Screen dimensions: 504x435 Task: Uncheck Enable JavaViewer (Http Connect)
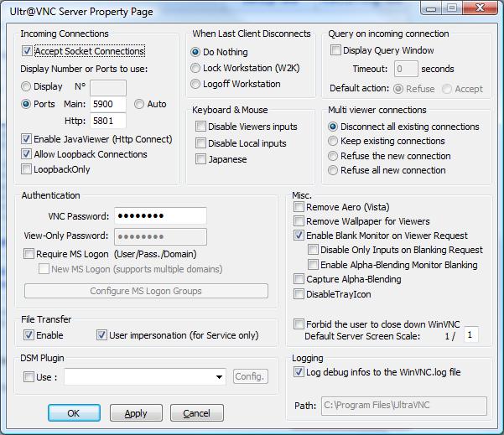pos(26,139)
